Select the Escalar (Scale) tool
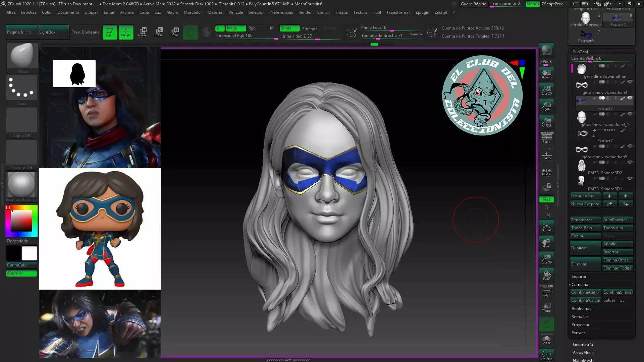This screenshot has width=644, height=362. tap(158, 32)
